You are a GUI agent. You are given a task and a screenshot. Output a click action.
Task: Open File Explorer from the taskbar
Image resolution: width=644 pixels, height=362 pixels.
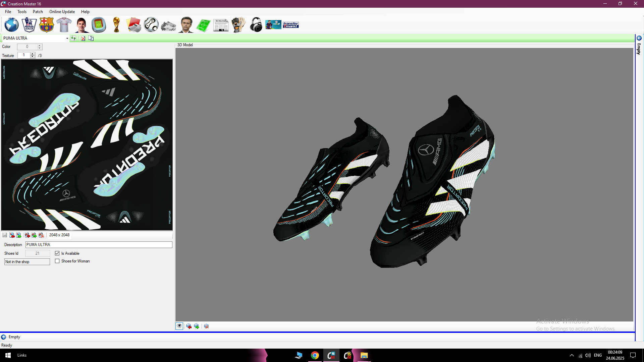click(364, 355)
